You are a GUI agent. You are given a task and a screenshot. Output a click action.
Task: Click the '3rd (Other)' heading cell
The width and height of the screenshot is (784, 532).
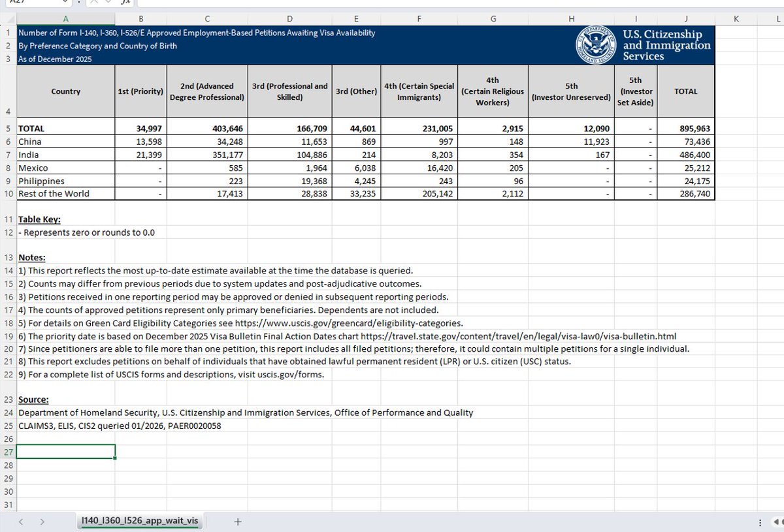point(355,91)
